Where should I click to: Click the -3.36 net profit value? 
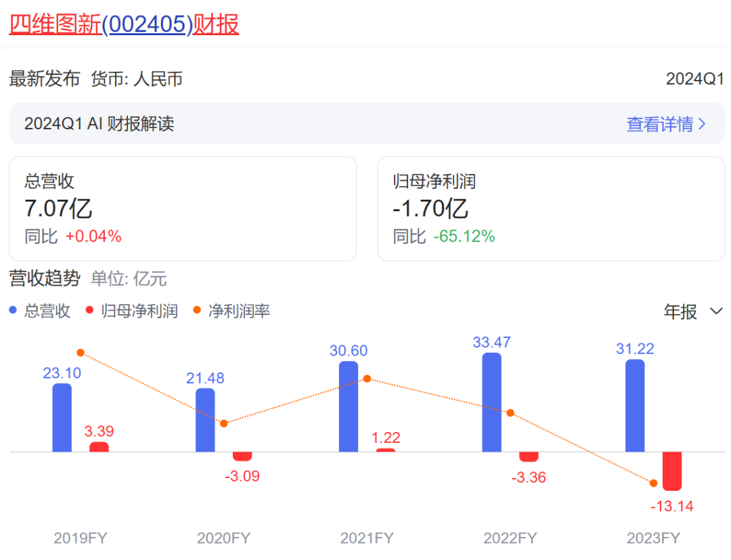click(x=529, y=477)
